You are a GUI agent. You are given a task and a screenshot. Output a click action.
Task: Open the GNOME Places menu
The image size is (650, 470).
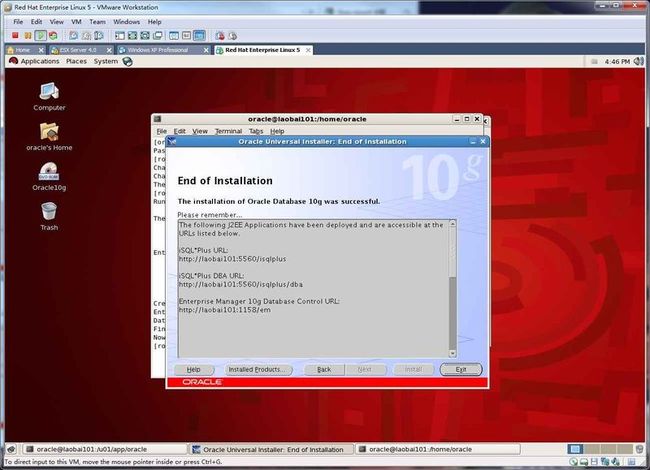coord(76,61)
